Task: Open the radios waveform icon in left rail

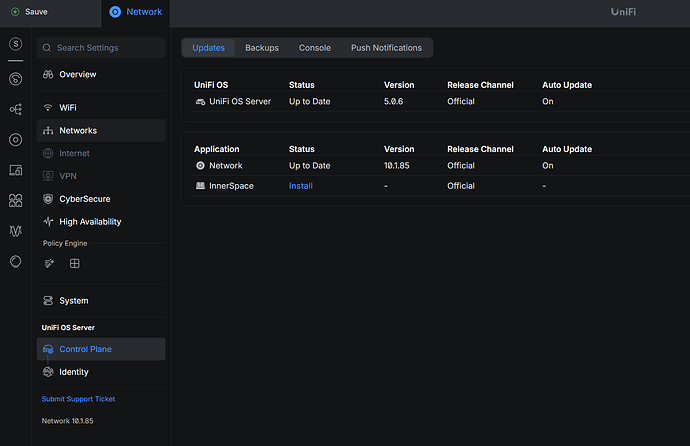Action: pos(16,231)
